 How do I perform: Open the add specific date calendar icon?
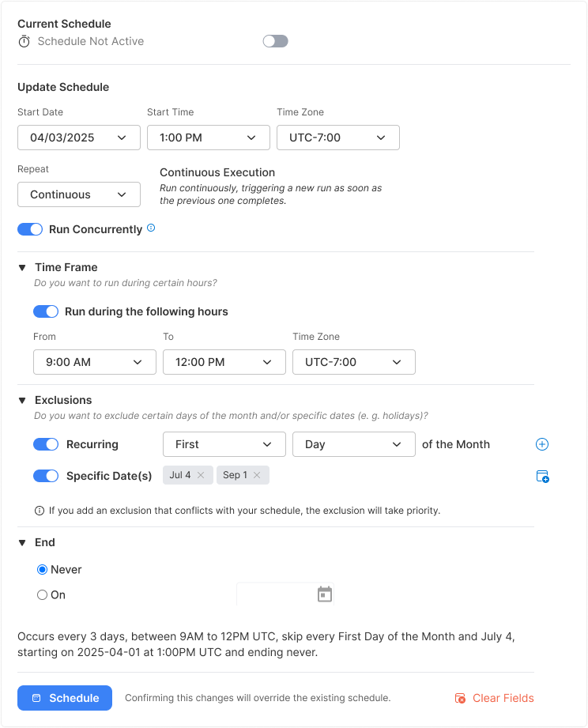click(542, 477)
